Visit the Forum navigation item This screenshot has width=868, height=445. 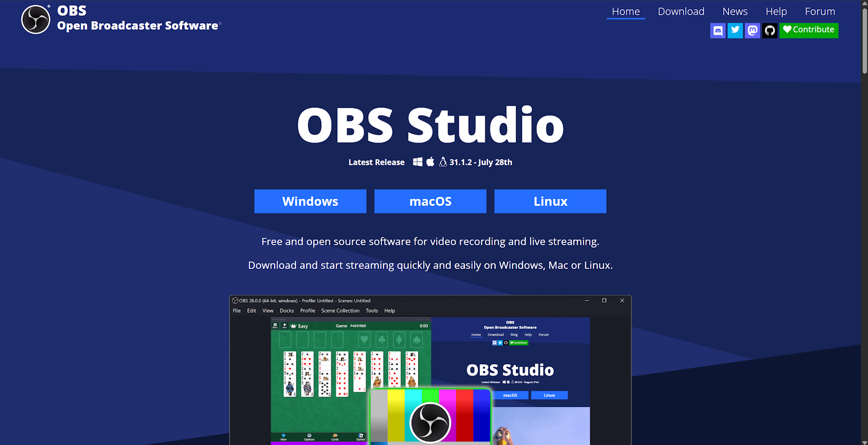pos(820,11)
